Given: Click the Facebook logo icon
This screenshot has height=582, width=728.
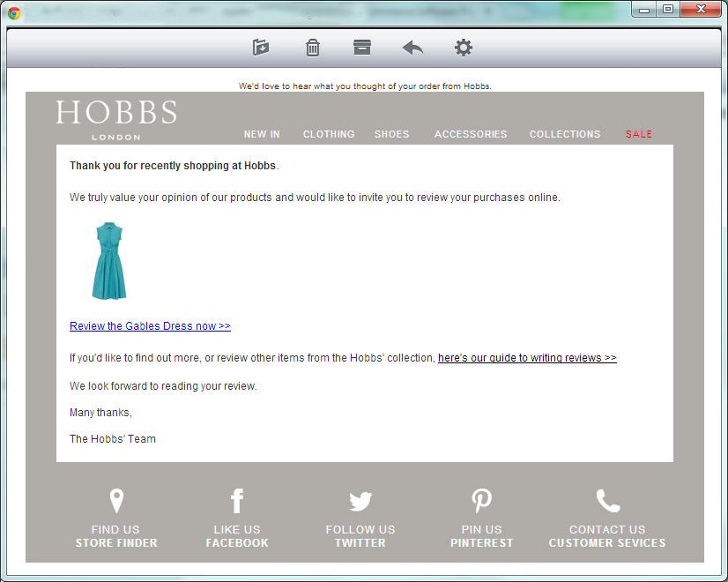Looking at the screenshot, I should pos(237,501).
